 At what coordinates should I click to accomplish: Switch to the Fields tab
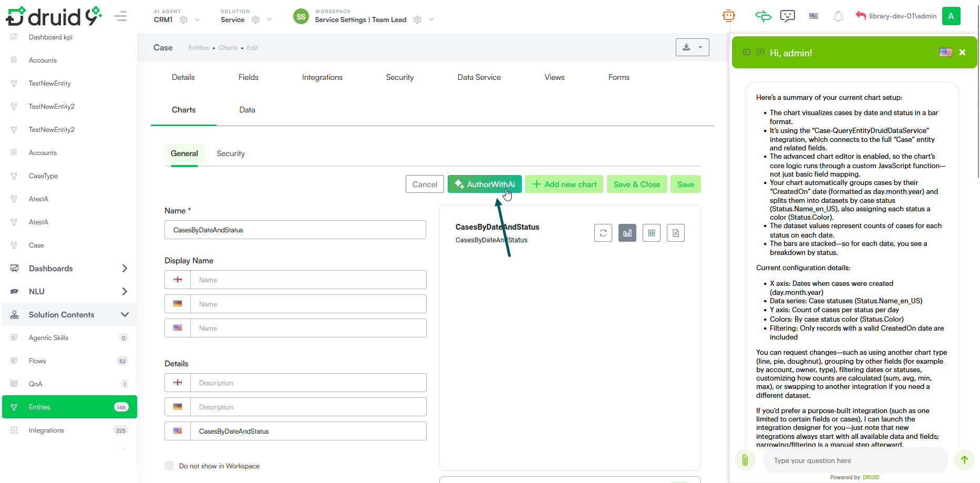[x=249, y=77]
